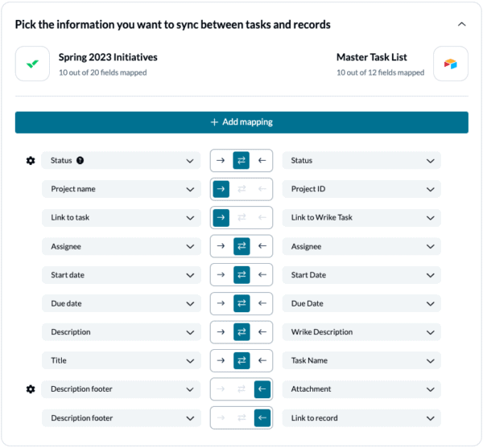Click gear icon beside Attachment mapping row
This screenshot has width=483, height=448.
coord(31,389)
